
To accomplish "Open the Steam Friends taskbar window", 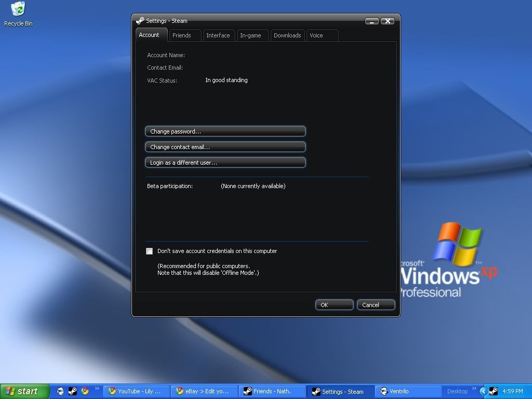I will [x=272, y=392].
